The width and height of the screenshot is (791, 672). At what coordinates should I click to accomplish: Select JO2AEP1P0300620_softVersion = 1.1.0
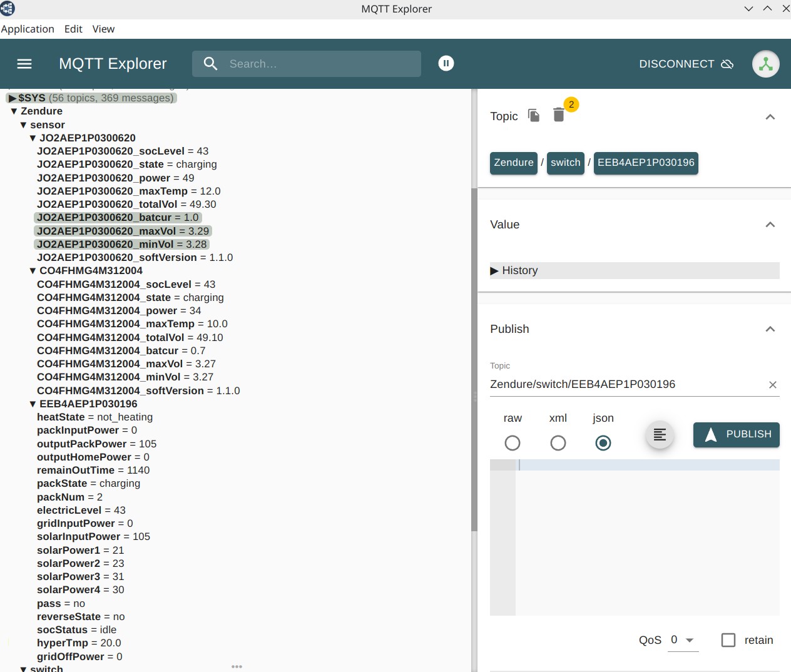pyautogui.click(x=135, y=258)
